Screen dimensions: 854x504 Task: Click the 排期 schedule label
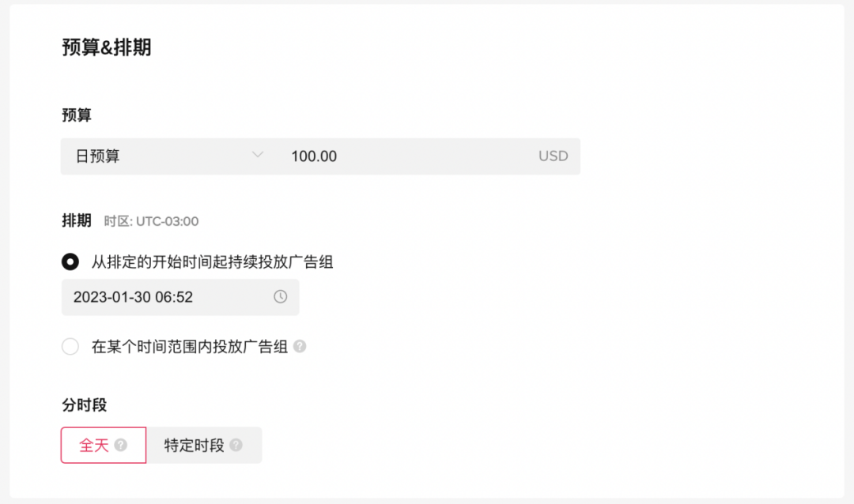[76, 220]
